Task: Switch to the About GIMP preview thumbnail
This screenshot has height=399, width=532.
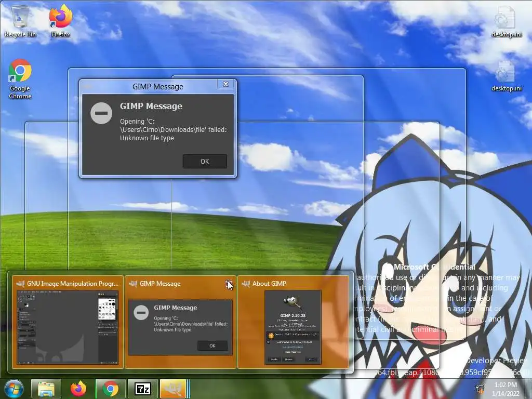Action: [x=293, y=322]
